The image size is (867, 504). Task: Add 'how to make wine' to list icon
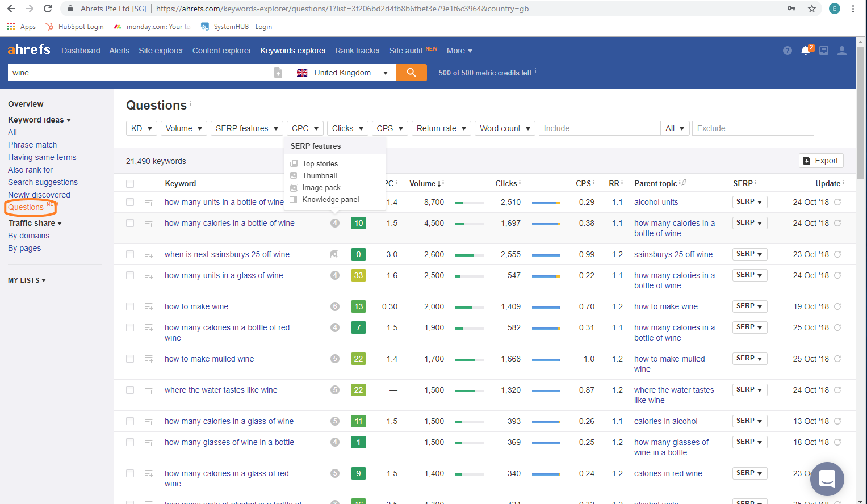tap(149, 306)
